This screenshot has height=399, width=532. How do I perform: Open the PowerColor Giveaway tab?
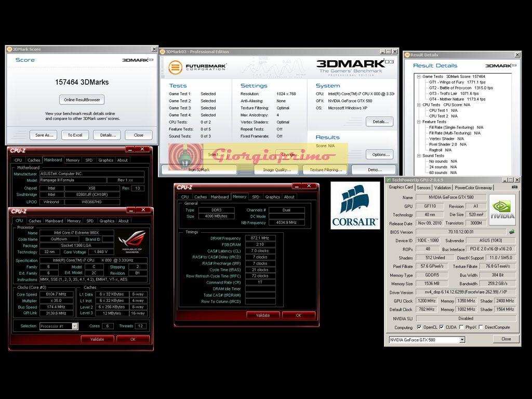click(x=473, y=188)
